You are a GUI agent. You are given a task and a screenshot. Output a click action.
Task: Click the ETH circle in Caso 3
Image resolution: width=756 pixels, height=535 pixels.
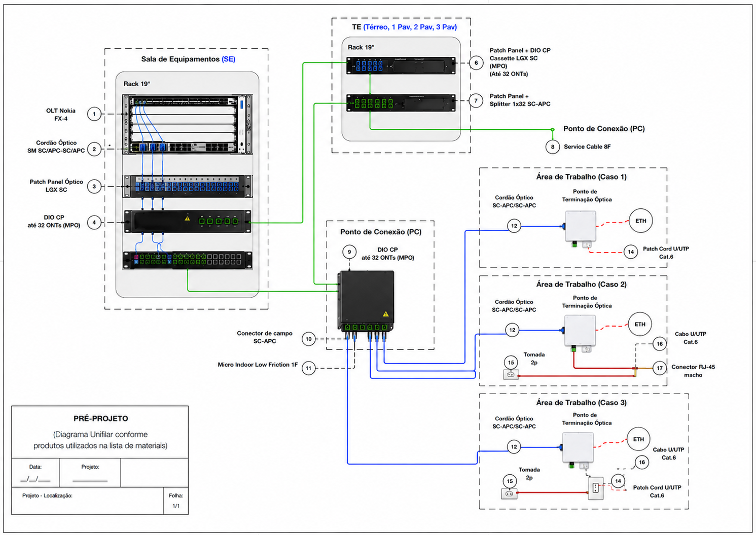638,439
